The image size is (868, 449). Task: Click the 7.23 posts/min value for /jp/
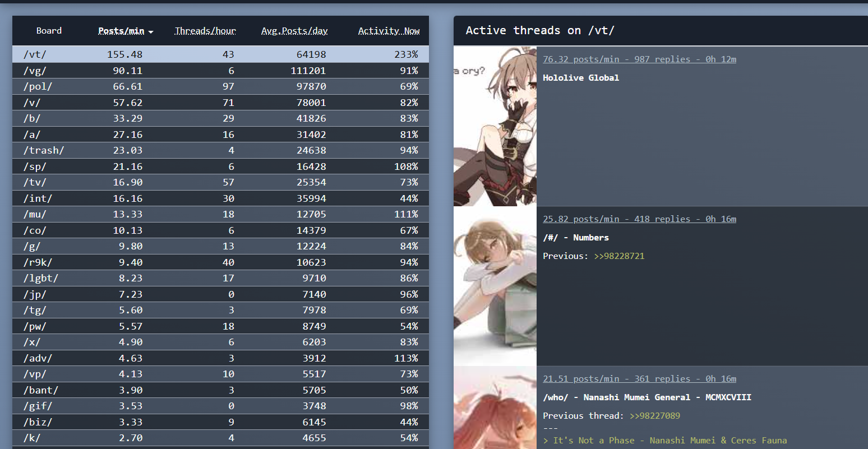click(131, 294)
